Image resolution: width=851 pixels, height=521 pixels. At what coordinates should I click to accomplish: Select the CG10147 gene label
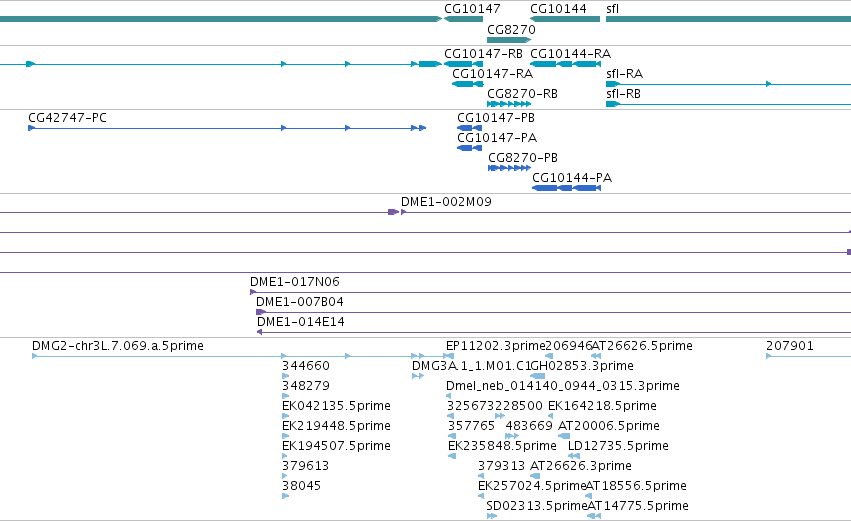click(472, 9)
